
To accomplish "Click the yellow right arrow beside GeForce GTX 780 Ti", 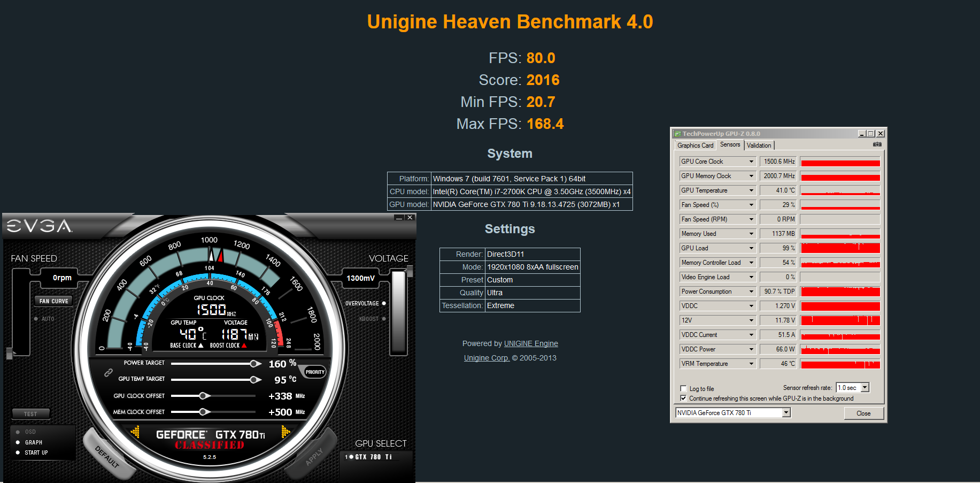I will pos(285,431).
